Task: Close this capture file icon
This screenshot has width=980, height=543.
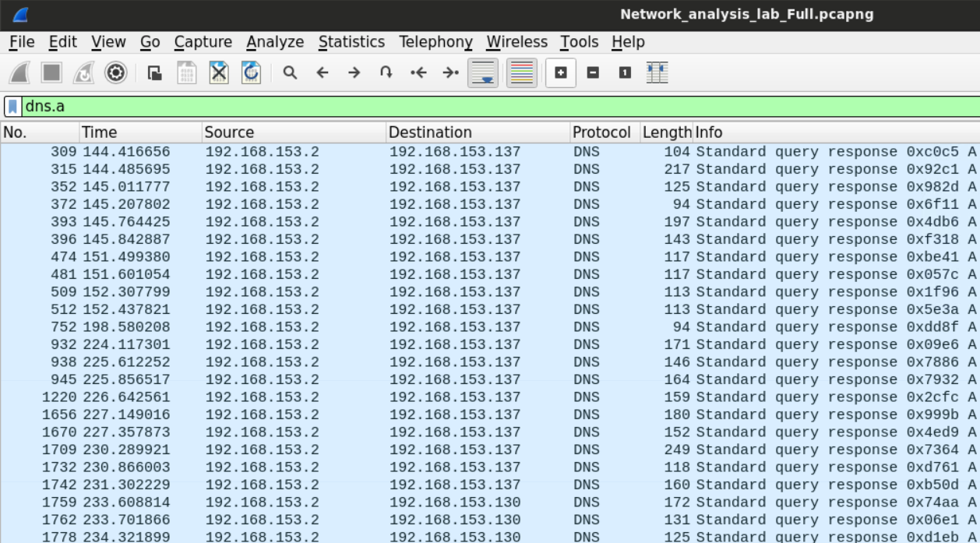Action: (219, 73)
